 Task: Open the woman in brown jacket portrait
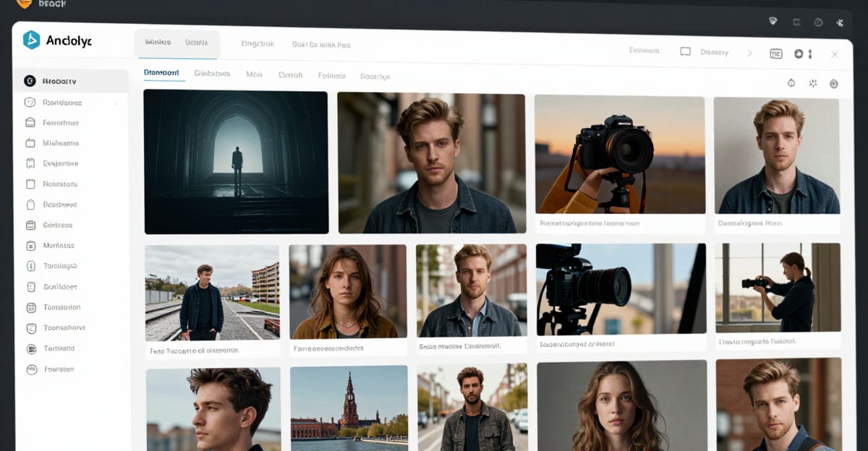tap(348, 291)
